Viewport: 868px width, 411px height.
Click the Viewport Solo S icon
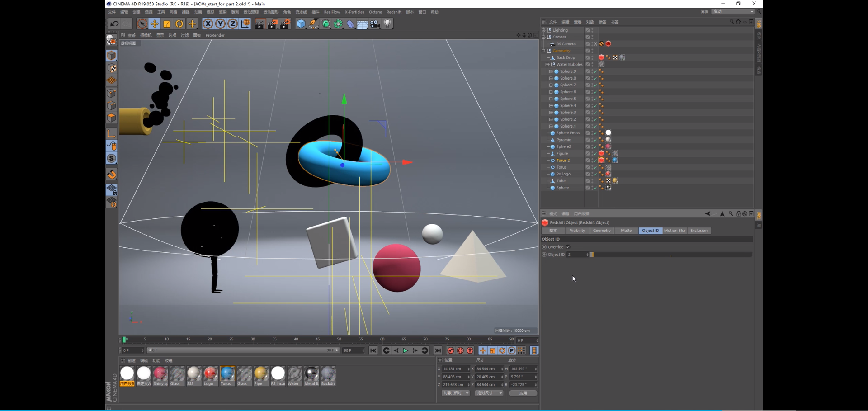[x=112, y=158]
